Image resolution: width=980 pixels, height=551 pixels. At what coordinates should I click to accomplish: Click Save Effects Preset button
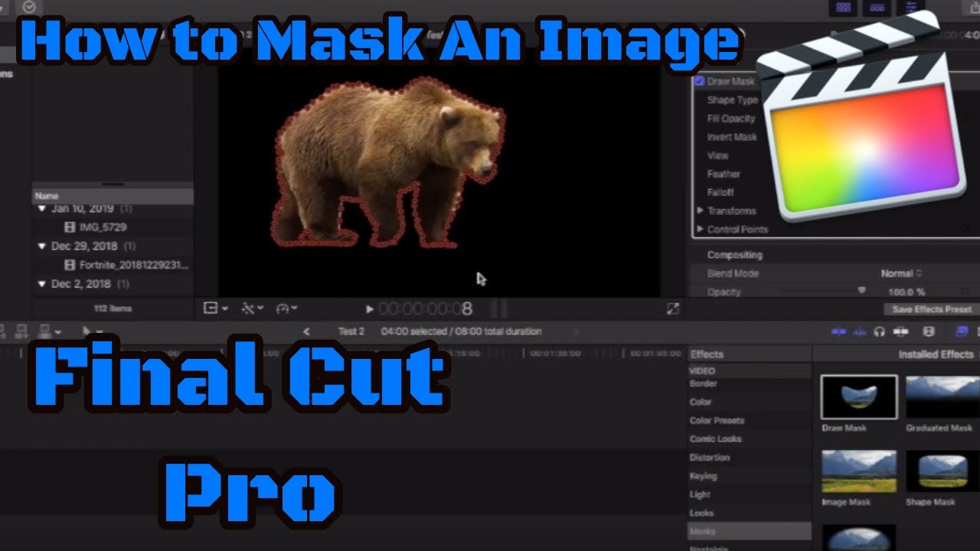pos(932,309)
